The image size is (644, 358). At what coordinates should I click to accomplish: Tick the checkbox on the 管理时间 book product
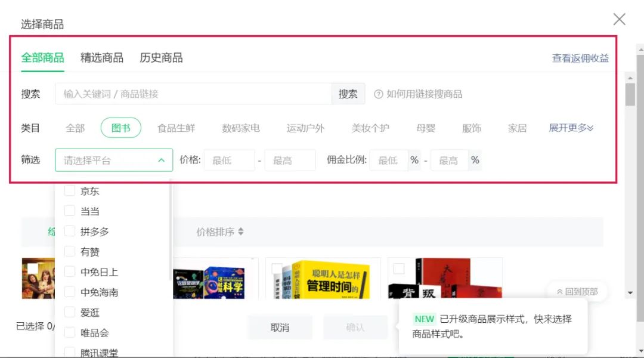point(276,268)
